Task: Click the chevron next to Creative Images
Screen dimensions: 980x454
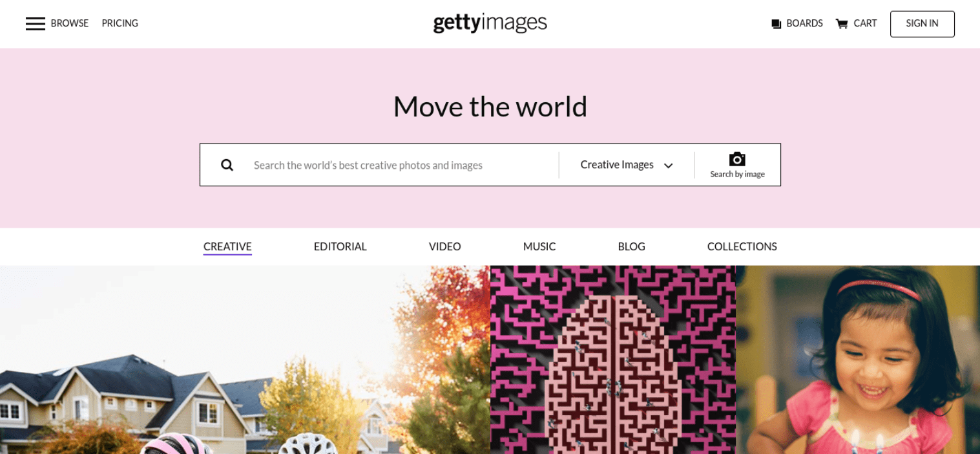Action: pos(669,166)
